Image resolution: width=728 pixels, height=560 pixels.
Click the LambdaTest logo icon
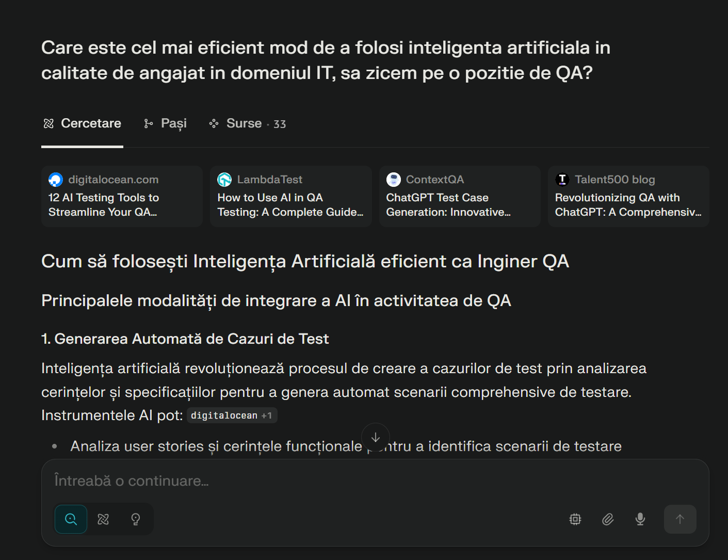coord(224,180)
